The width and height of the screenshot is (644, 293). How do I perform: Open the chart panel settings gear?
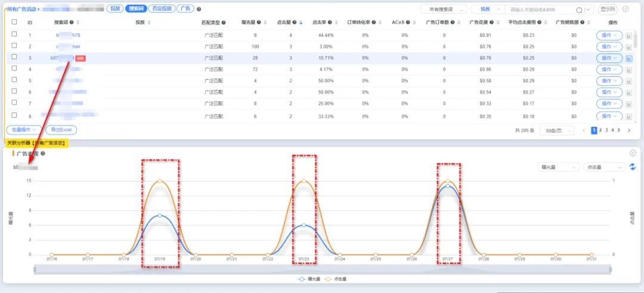(x=633, y=153)
